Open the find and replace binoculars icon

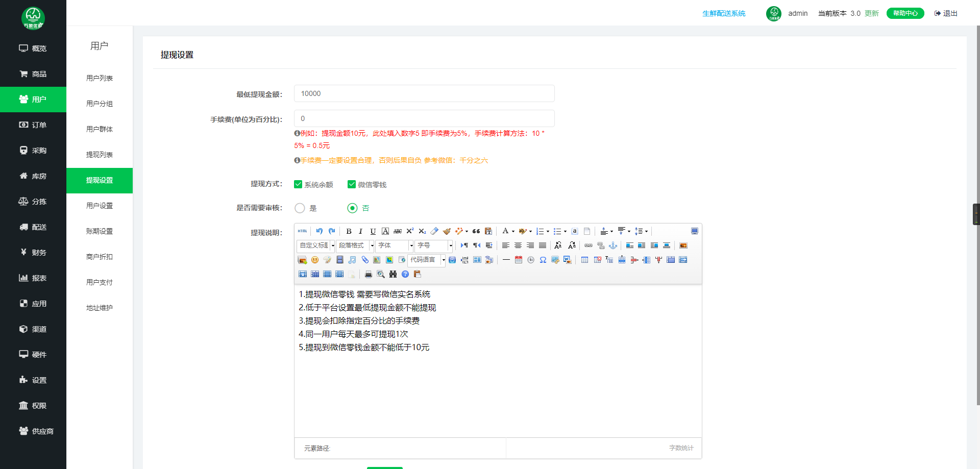tap(394, 275)
